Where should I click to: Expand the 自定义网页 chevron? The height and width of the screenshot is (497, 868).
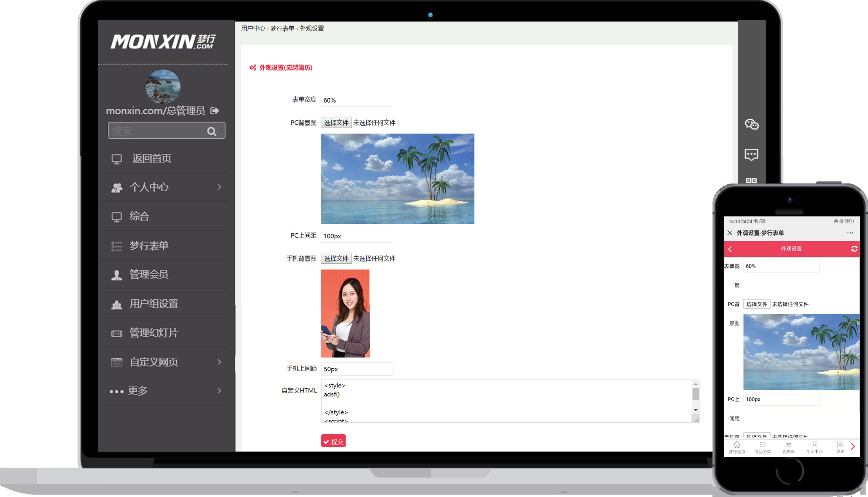[x=219, y=362]
